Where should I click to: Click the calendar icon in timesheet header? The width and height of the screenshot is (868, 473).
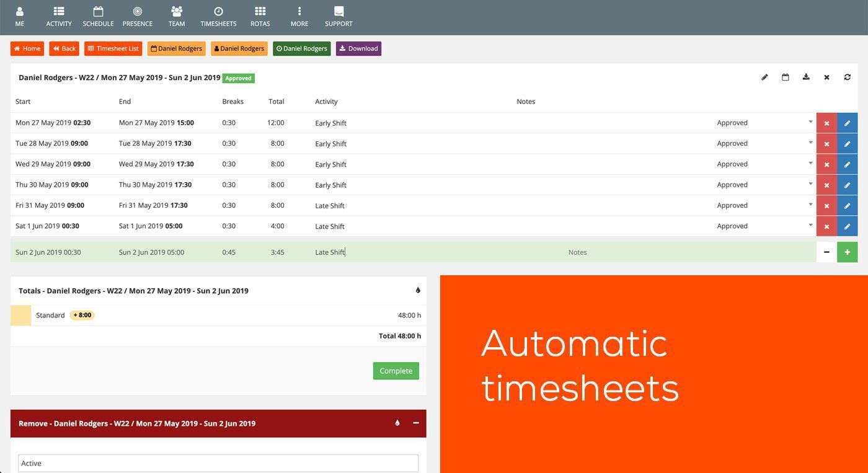785,77
